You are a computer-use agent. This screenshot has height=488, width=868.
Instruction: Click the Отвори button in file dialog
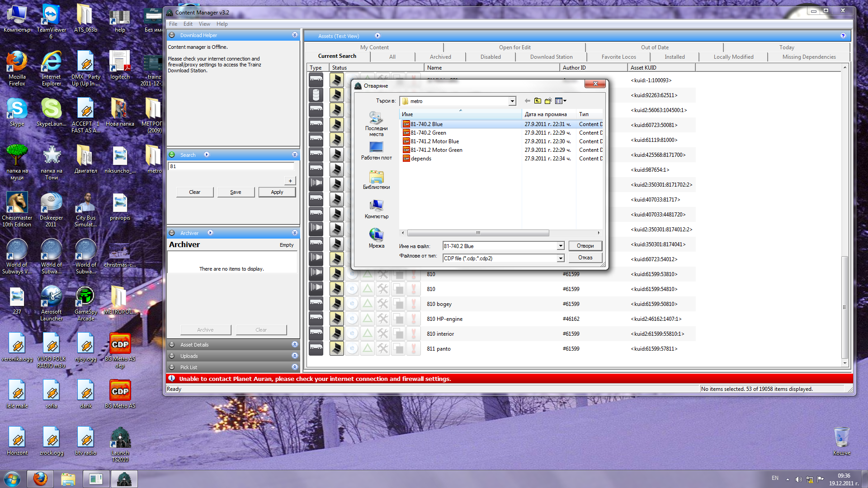(585, 245)
